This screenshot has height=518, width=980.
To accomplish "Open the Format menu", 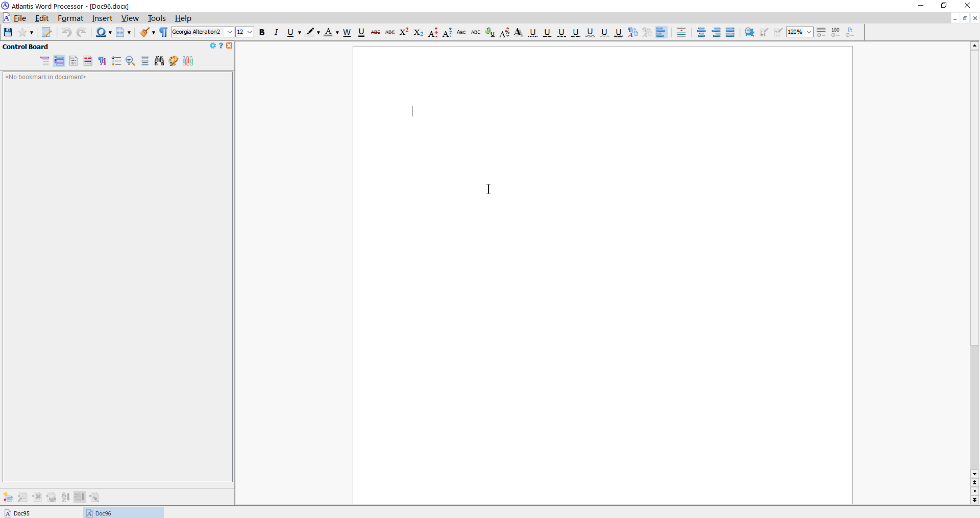I will [x=70, y=18].
